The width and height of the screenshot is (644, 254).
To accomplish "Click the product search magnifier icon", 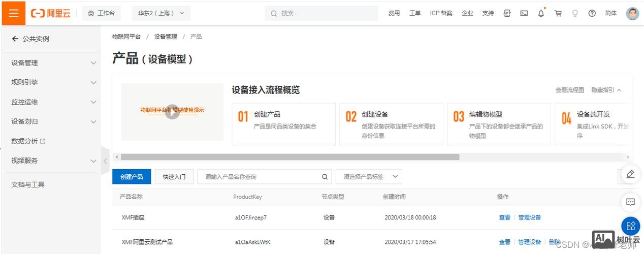I will click(x=325, y=177).
